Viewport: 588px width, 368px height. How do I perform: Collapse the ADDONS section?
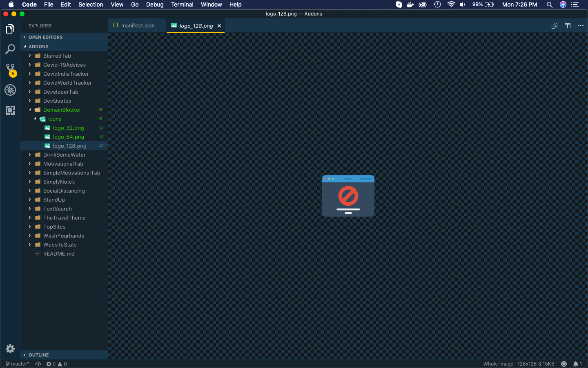coord(64,47)
